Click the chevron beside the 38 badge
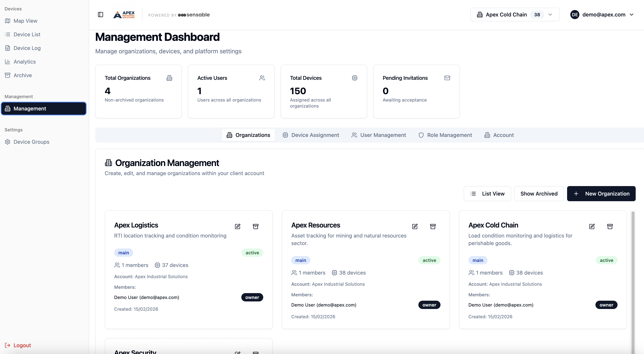 (550, 15)
